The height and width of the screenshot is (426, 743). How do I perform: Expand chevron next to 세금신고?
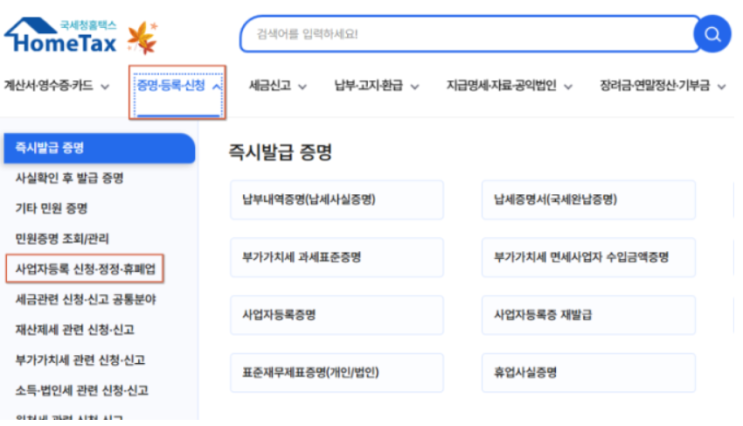tap(302, 87)
